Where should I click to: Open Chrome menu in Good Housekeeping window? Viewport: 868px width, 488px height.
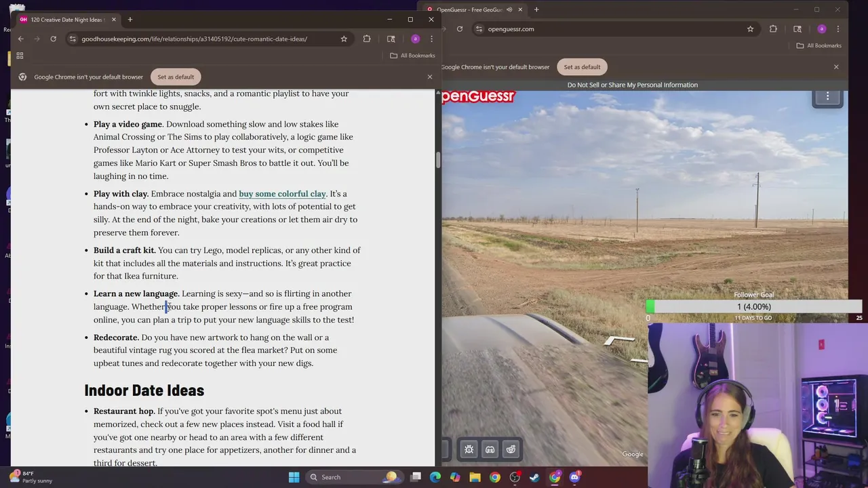pos(431,39)
